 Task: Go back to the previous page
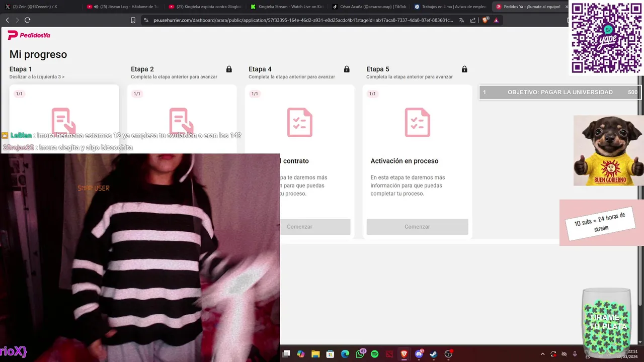click(x=8, y=20)
